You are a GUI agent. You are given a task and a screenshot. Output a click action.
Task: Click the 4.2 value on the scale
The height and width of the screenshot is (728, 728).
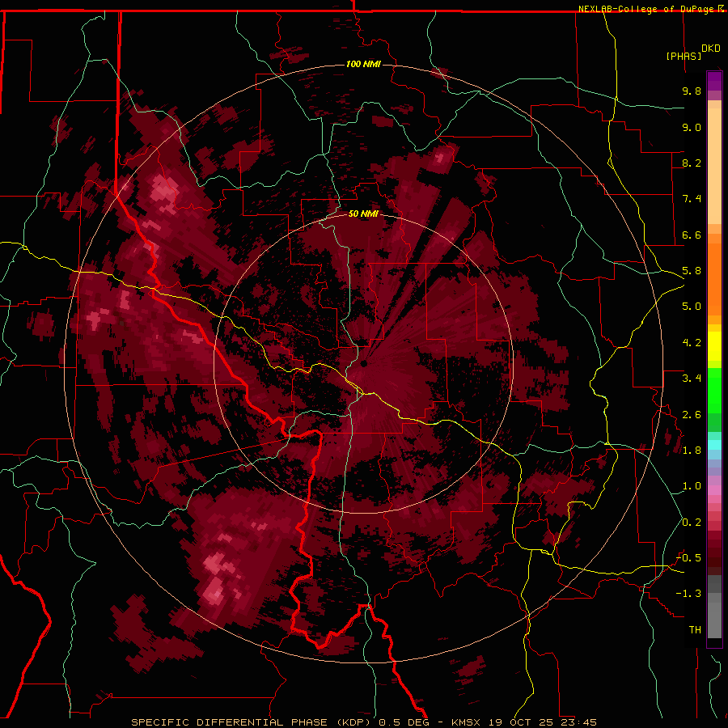click(x=692, y=343)
